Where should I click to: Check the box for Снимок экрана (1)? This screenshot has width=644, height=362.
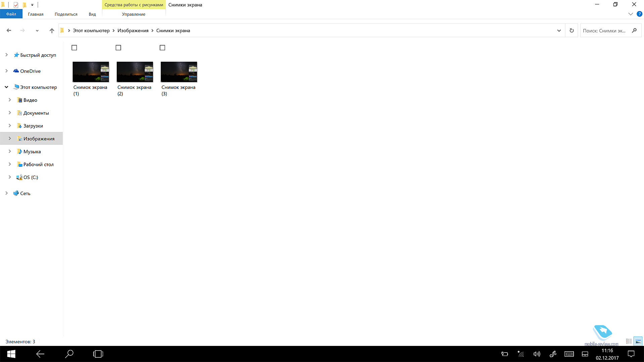[x=74, y=48]
